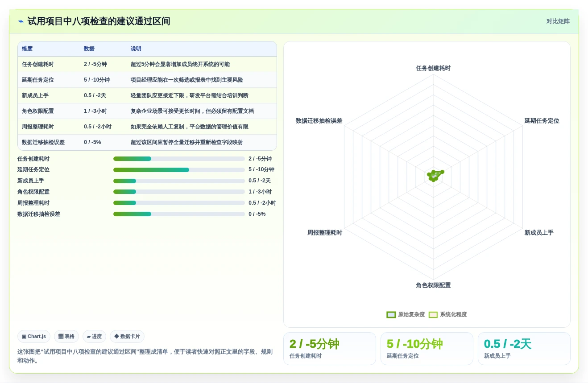Viewport: 588px width, 383px height.
Task: Click the 进度 tag chip
Action: point(94,337)
